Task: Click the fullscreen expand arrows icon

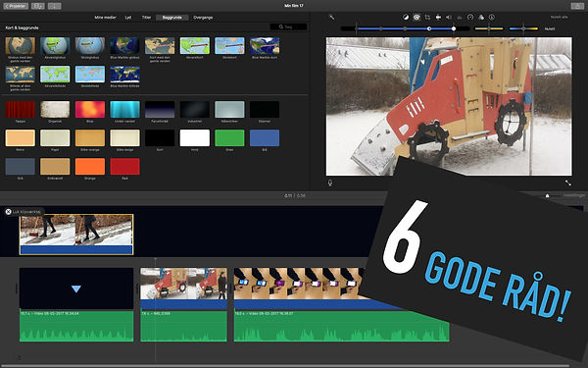Action: pyautogui.click(x=568, y=183)
